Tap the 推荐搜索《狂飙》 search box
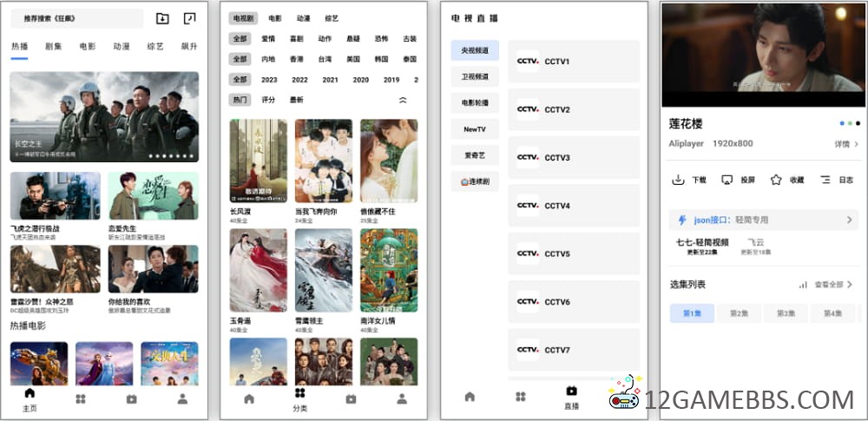 tap(77, 18)
